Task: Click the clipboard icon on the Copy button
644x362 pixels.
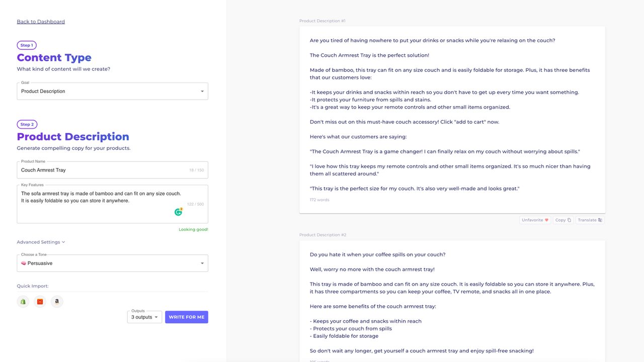Action: (569, 220)
